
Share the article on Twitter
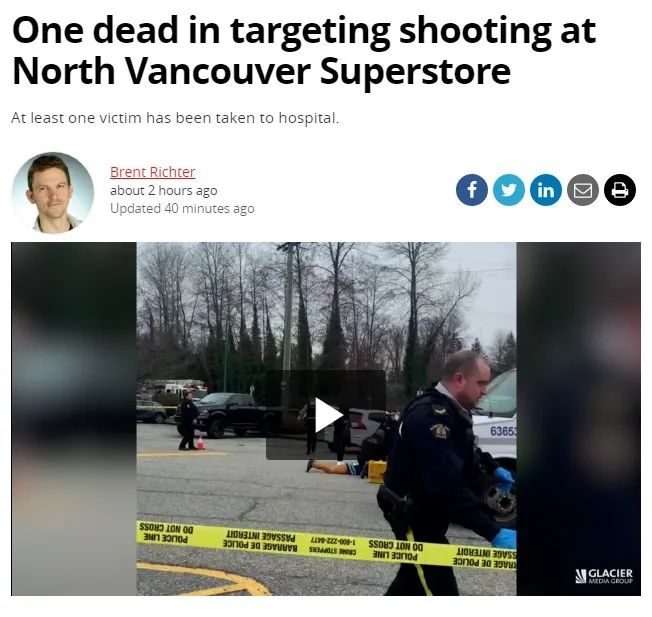coord(509,190)
